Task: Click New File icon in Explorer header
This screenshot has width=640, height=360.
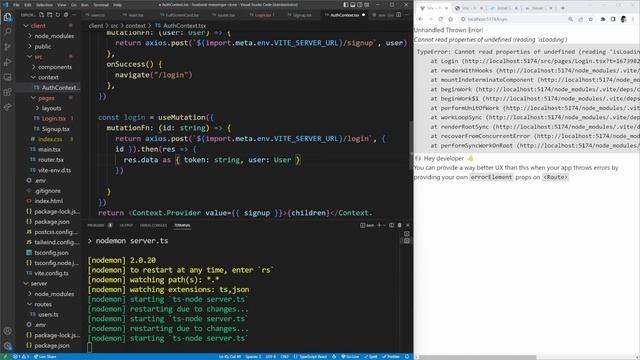Action: coord(41,15)
